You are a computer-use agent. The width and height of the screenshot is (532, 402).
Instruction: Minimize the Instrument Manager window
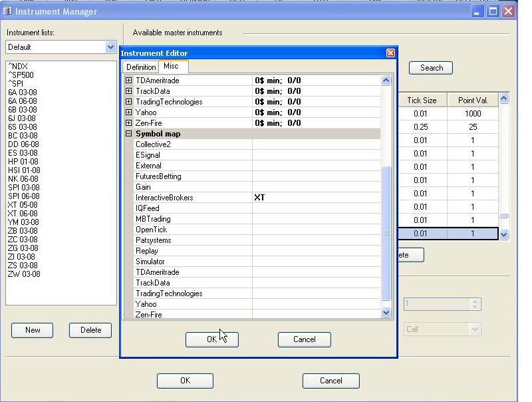(x=477, y=11)
